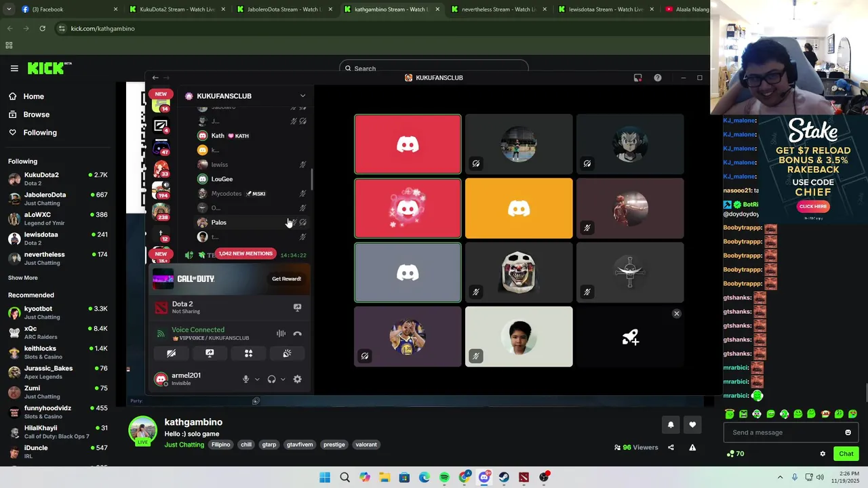The height and width of the screenshot is (488, 868).
Task: Click the green Chat send button
Action: pos(846,454)
